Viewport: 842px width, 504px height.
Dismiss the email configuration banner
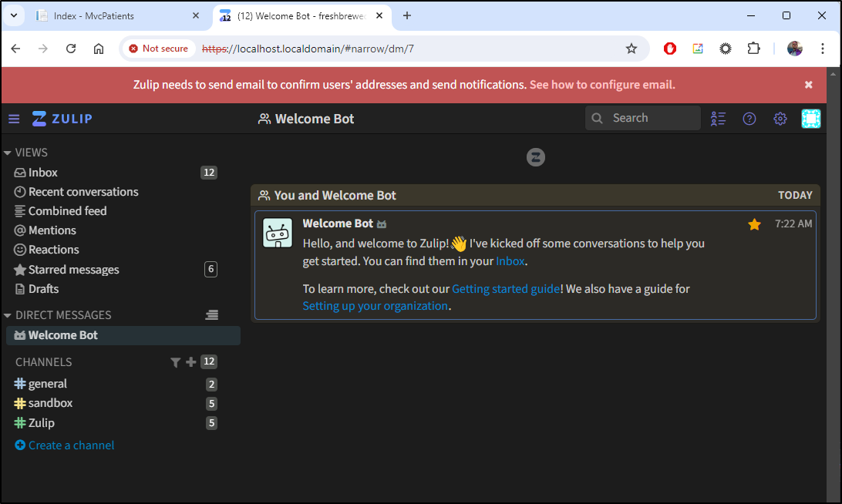(808, 85)
